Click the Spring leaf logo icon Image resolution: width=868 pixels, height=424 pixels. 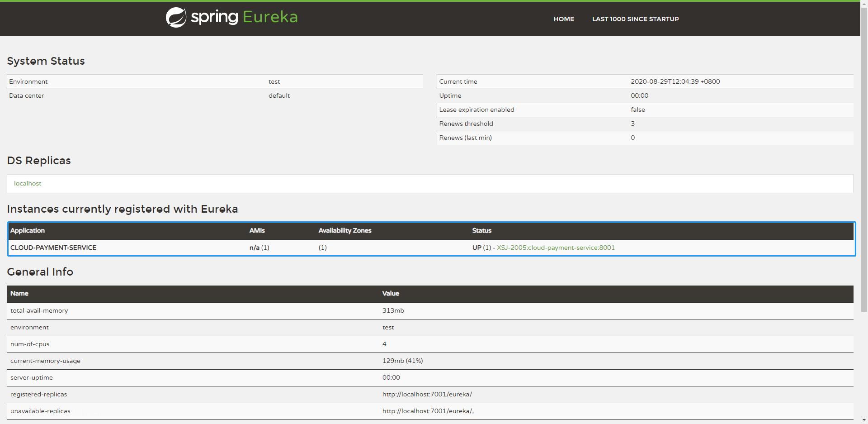click(176, 18)
